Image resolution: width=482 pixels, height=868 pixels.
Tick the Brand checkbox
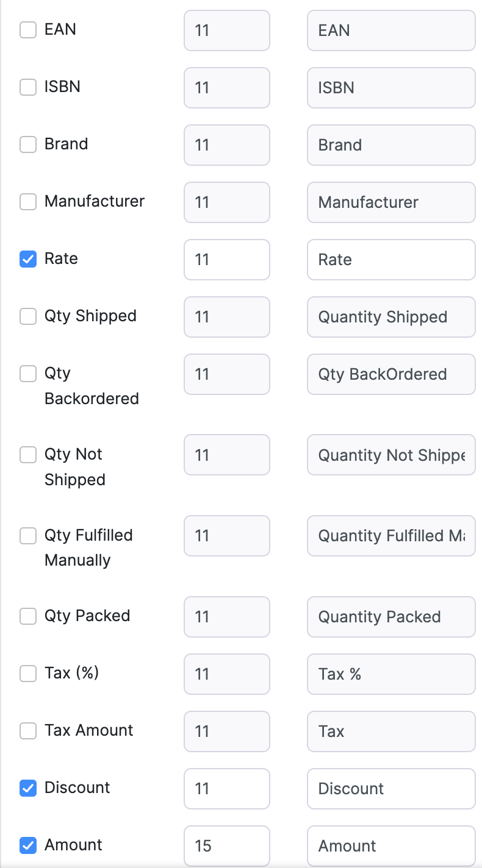(x=28, y=144)
